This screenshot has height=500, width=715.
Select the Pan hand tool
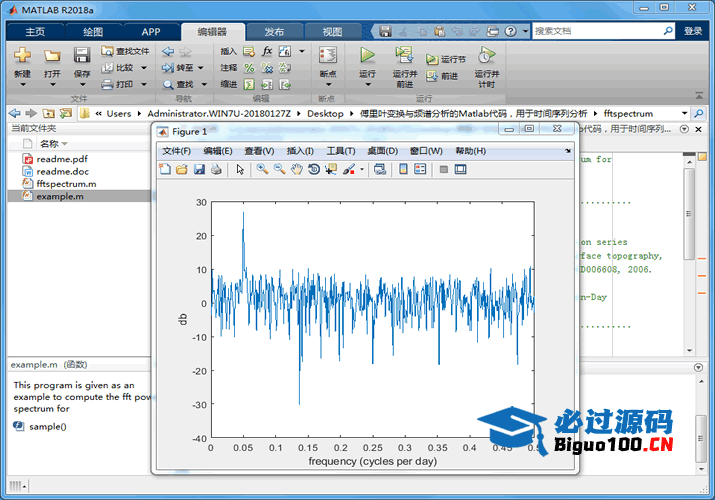[297, 170]
